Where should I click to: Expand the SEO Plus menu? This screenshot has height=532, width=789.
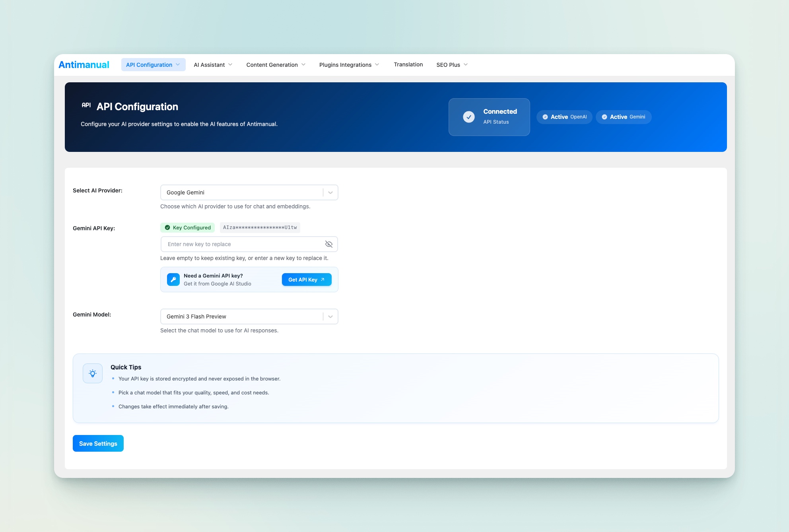(x=452, y=65)
